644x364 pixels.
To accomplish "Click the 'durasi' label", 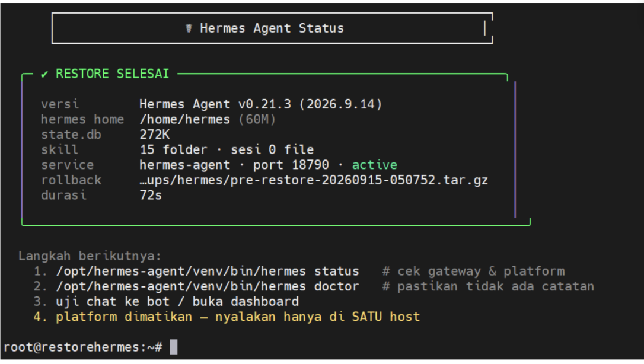I will click(63, 195).
